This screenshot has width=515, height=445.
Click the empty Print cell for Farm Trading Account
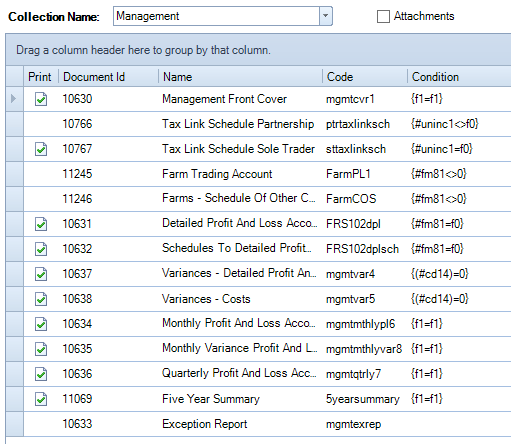coord(41,174)
